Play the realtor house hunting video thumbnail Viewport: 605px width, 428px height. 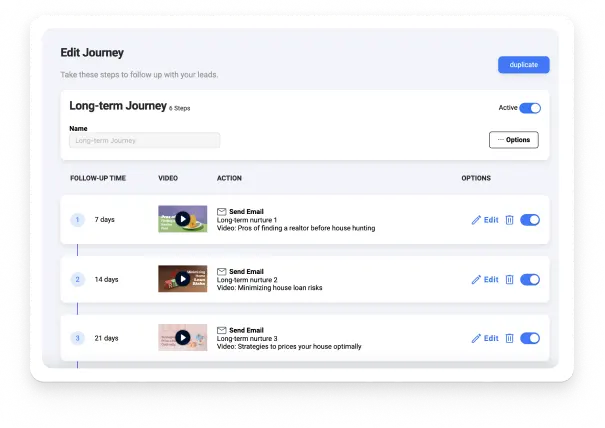click(x=182, y=219)
